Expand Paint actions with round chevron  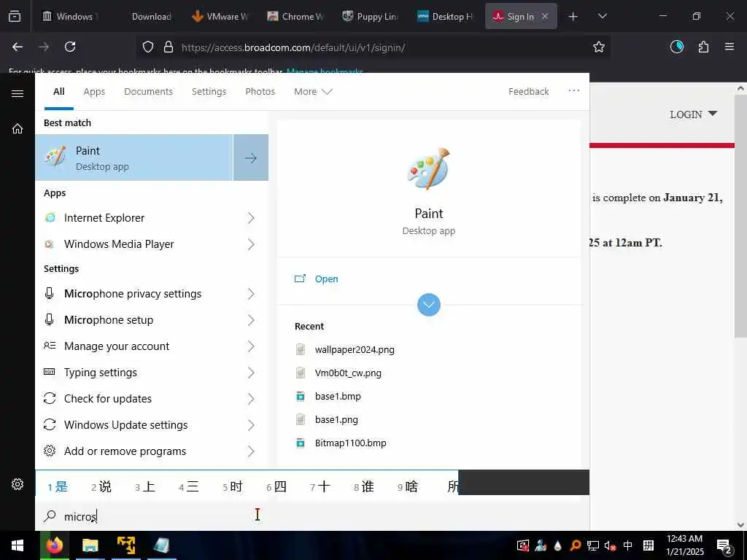pyautogui.click(x=429, y=304)
